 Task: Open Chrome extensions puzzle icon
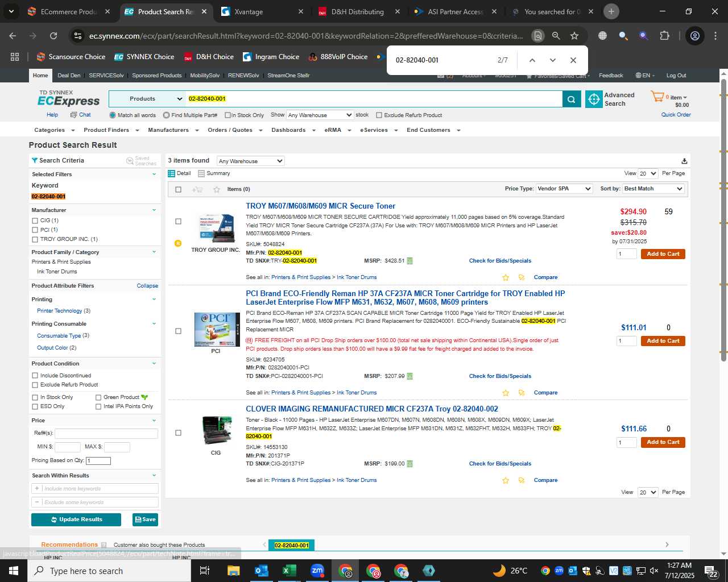[664, 36]
